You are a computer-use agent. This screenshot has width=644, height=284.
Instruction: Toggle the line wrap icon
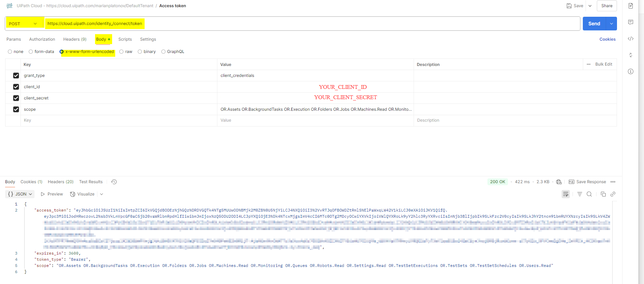tap(566, 194)
